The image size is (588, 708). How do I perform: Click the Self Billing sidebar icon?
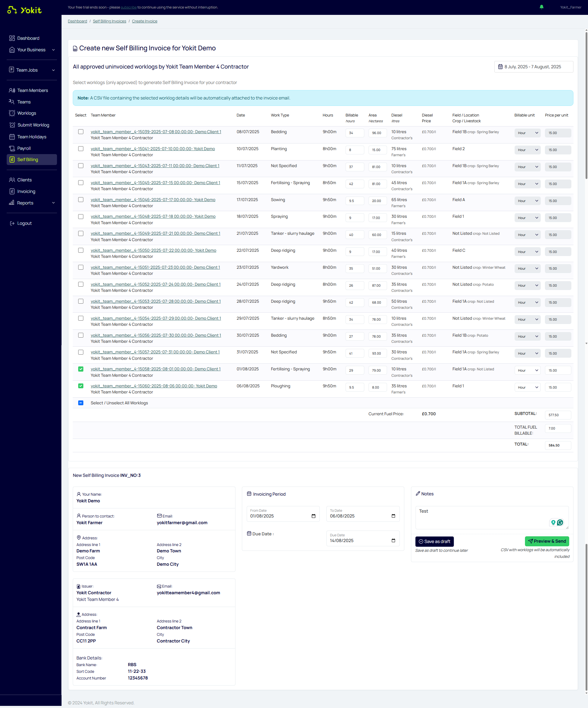[x=12, y=160]
